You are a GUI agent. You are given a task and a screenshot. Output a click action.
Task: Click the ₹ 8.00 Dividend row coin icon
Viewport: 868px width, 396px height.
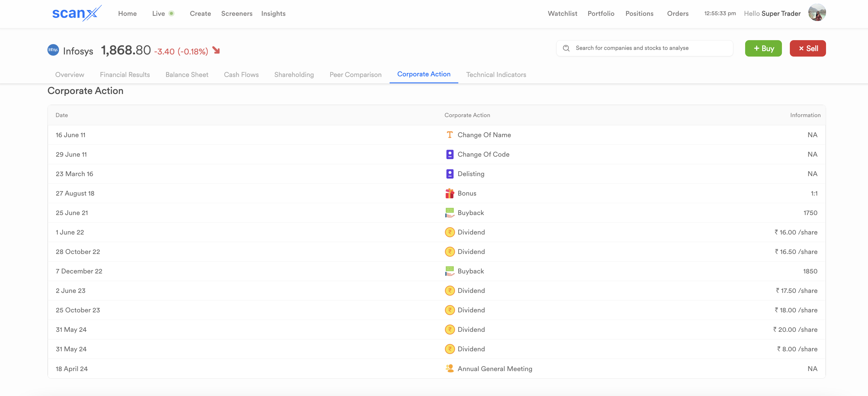tap(450, 349)
